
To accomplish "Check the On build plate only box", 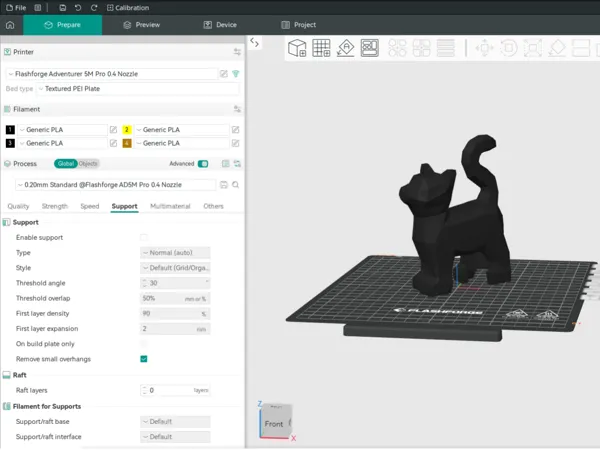I will tap(144, 344).
